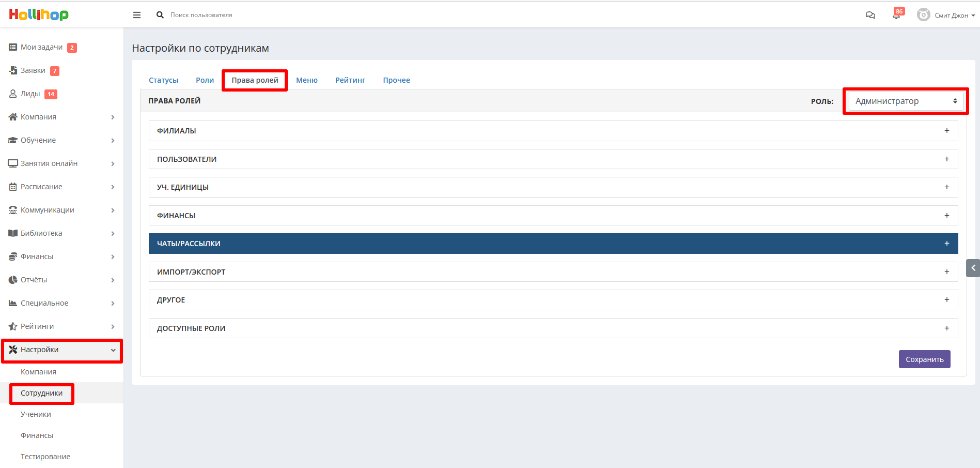The image size is (980, 468).
Task: Open Лиды in the sidebar
Action: coord(30,94)
